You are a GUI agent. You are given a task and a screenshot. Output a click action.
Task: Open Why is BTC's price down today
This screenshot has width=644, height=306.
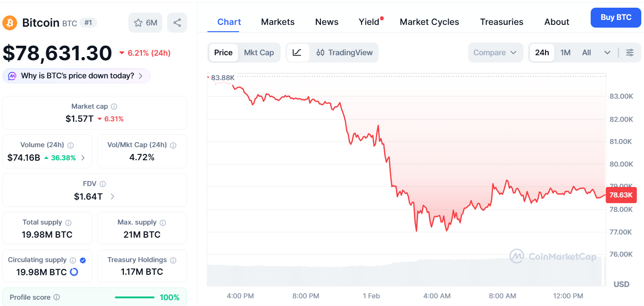tap(76, 76)
